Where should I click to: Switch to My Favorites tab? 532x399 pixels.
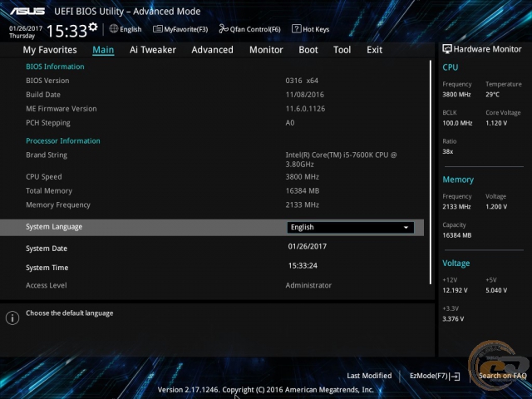click(50, 50)
